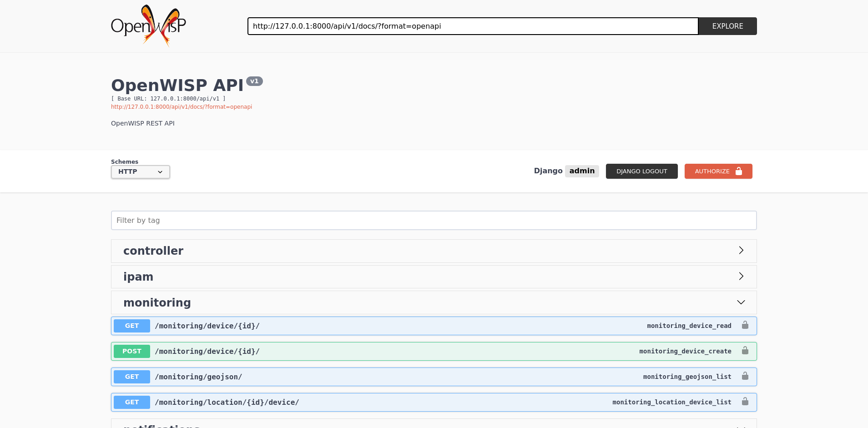
Task: Click the Django Logout button
Action: (641, 171)
